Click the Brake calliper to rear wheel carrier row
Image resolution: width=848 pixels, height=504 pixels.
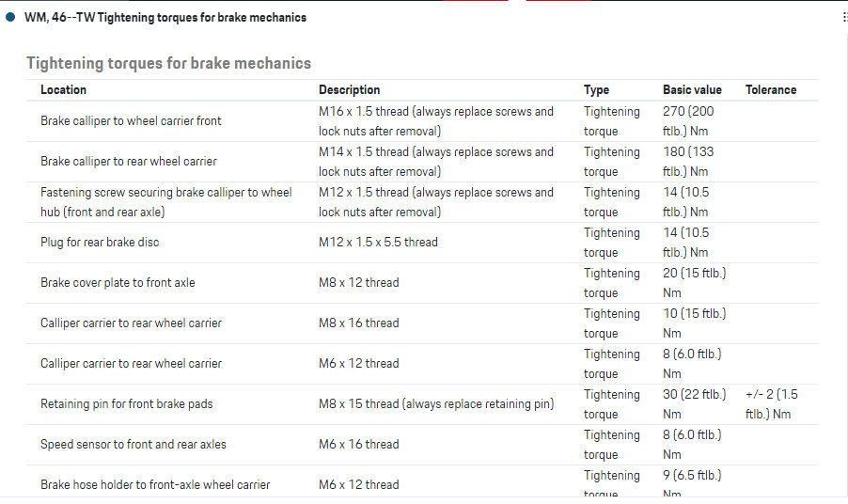129,162
